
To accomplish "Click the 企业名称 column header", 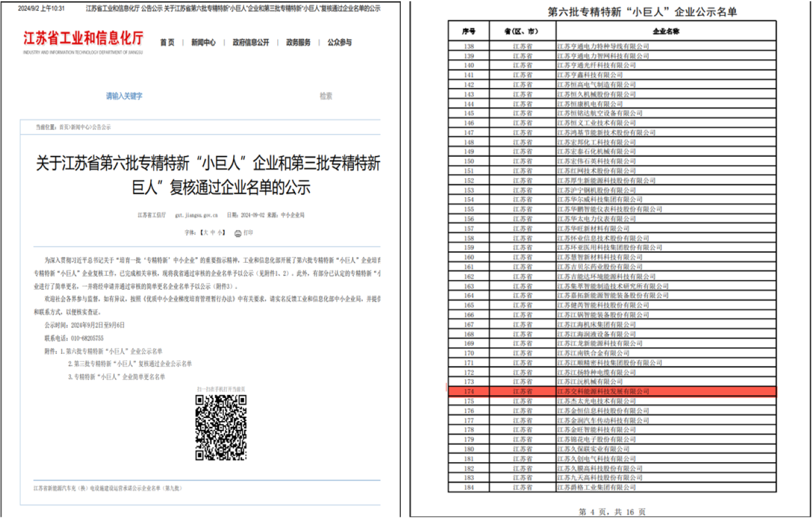I will point(666,31).
